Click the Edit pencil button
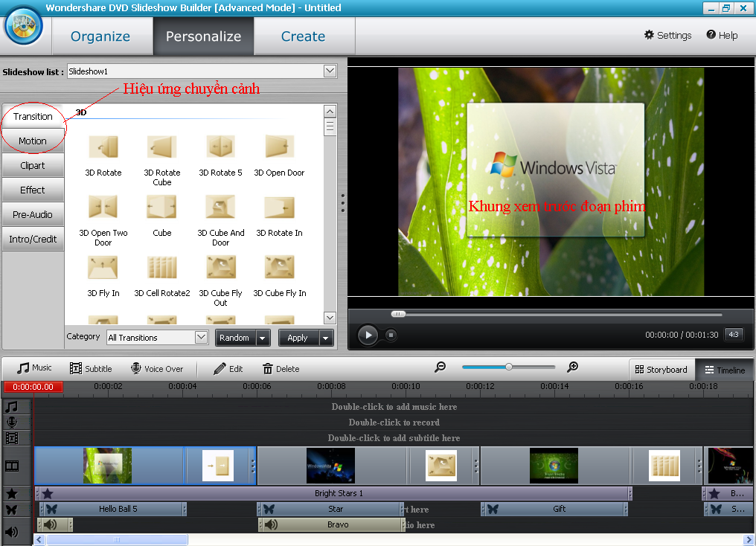This screenshot has height=546, width=756. click(228, 369)
